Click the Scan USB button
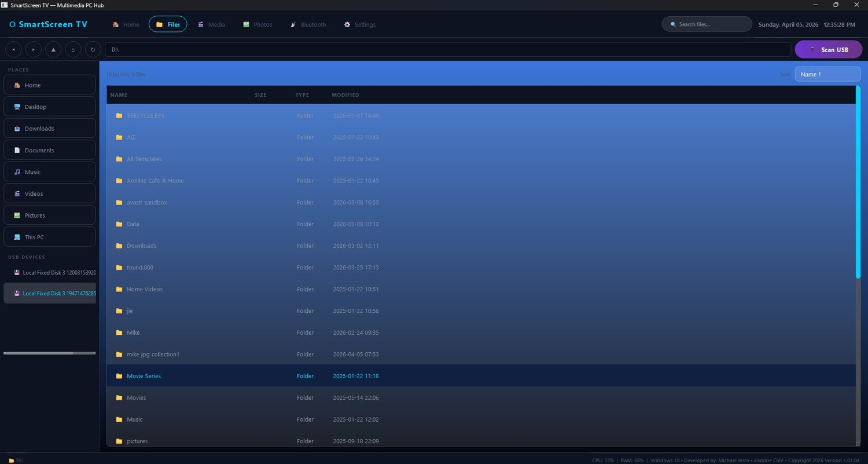 pyautogui.click(x=829, y=50)
